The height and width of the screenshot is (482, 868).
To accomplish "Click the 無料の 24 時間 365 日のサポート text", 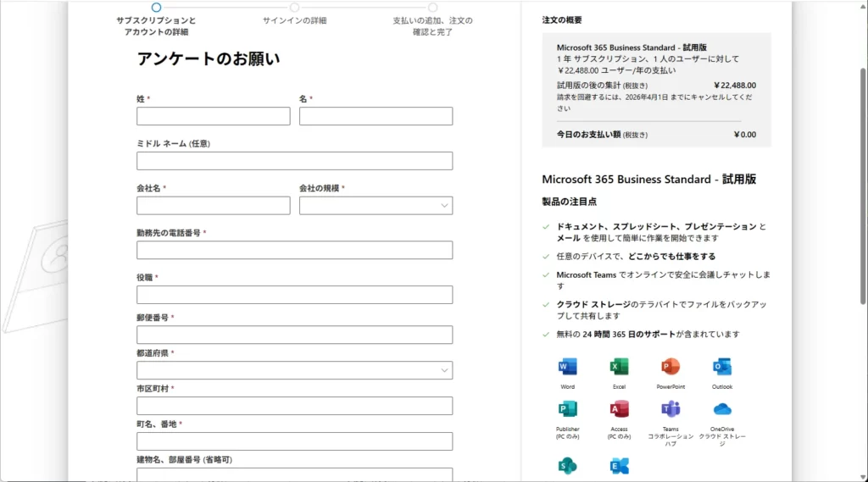I will tap(615, 335).
